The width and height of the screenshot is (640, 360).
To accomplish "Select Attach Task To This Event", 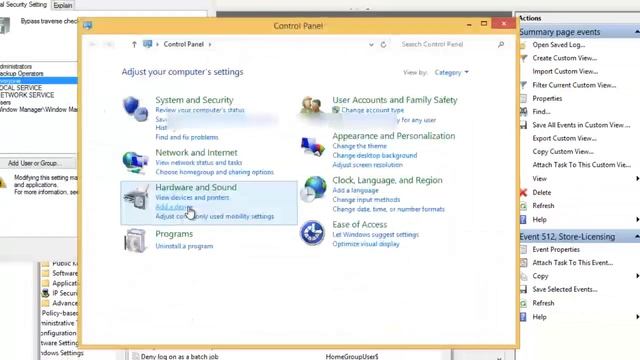I will (573, 263).
